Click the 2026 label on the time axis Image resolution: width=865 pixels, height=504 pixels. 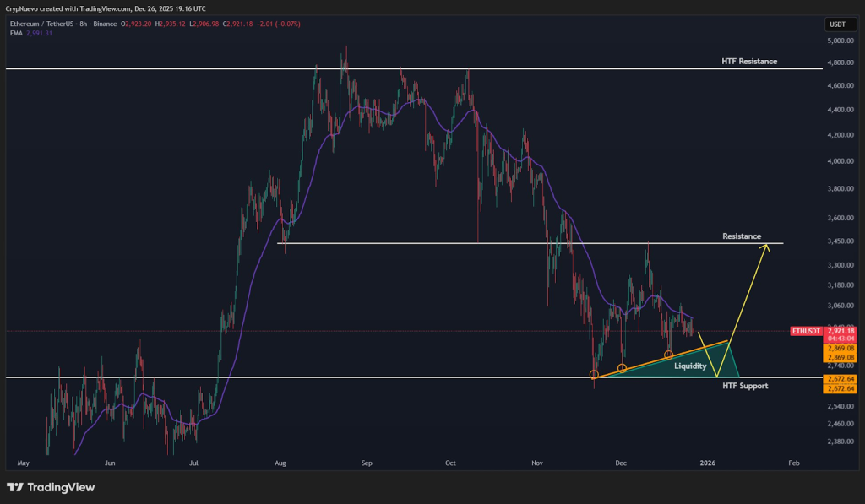pyautogui.click(x=707, y=463)
